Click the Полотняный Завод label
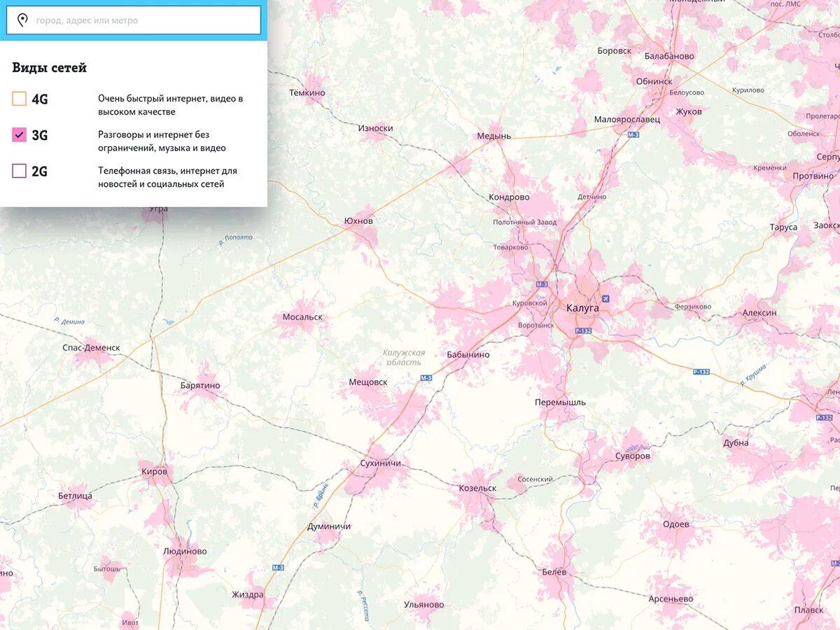 click(525, 223)
